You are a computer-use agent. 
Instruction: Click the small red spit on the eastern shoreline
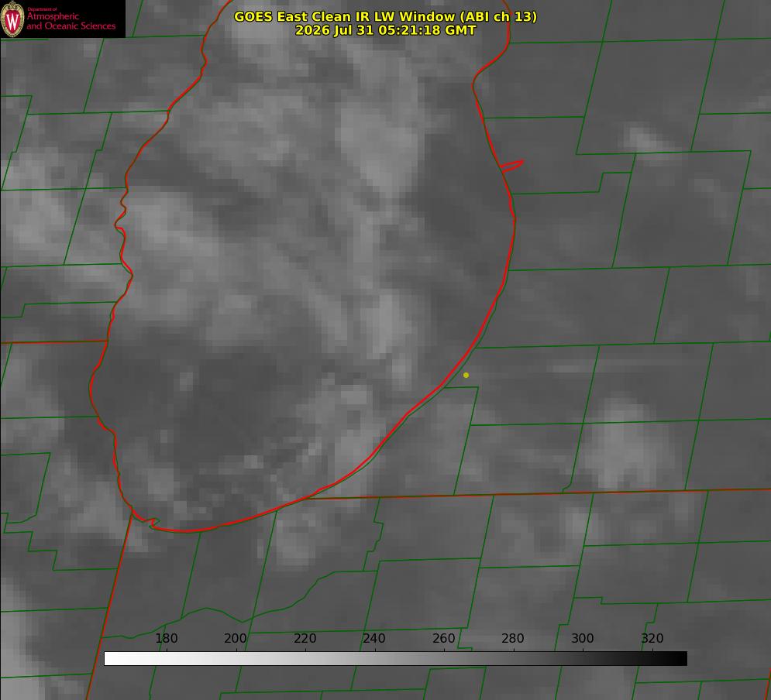tap(511, 166)
